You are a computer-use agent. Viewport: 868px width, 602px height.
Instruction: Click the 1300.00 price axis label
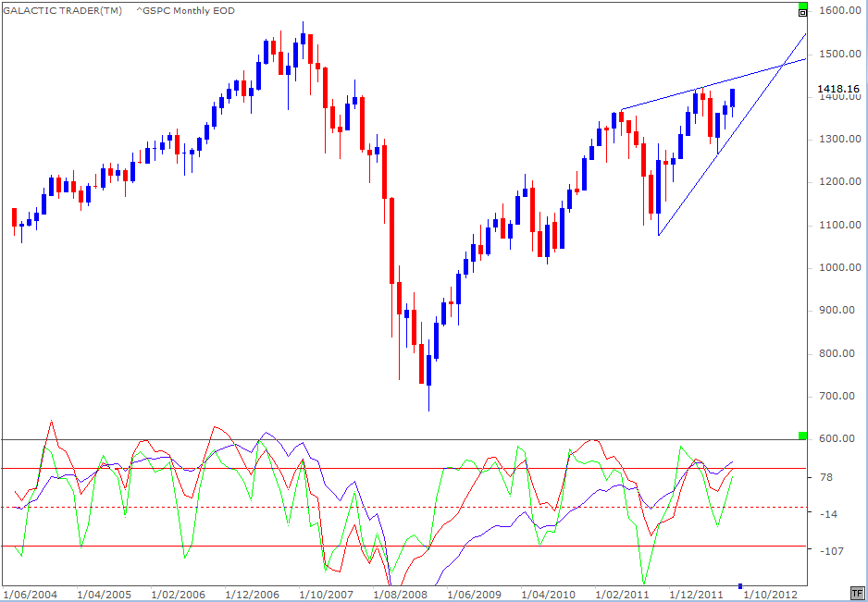(841, 139)
